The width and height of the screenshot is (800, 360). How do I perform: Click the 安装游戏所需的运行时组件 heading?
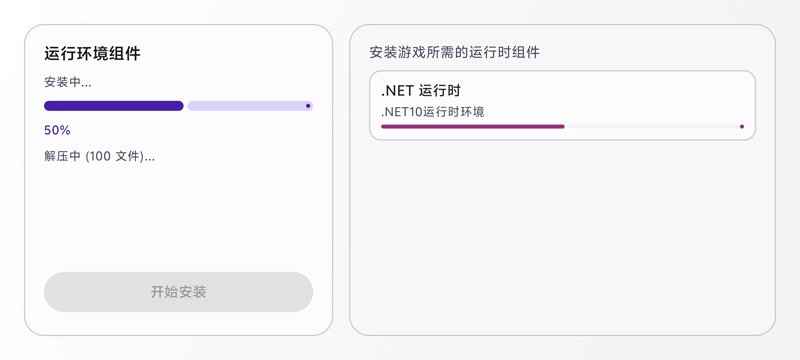pos(455,53)
